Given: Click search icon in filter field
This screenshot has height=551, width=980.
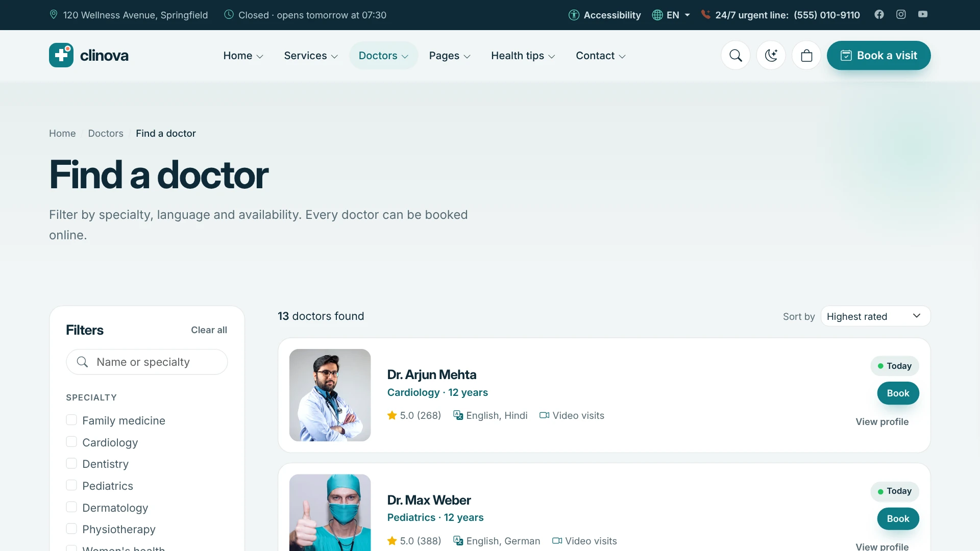Looking at the screenshot, I should 82,362.
